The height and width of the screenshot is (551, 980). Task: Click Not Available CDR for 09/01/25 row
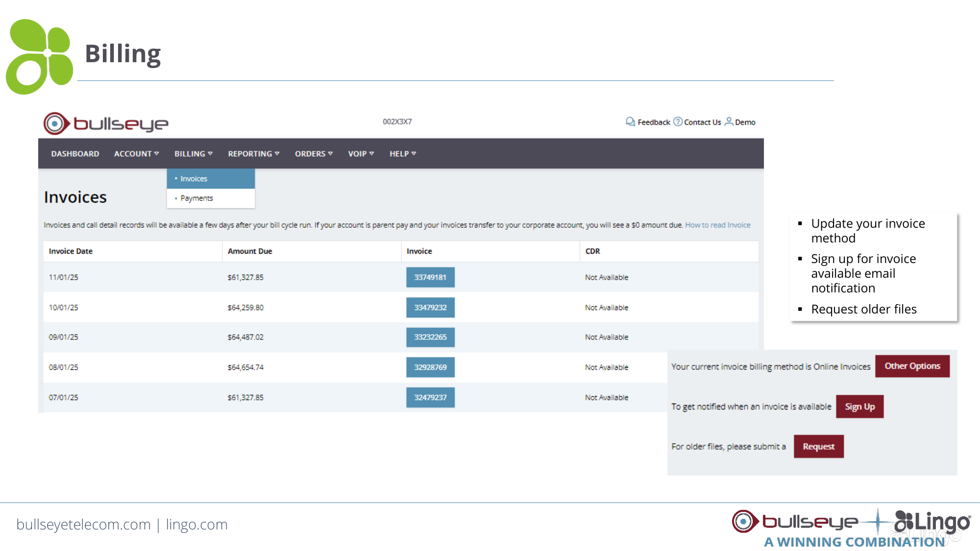(607, 337)
